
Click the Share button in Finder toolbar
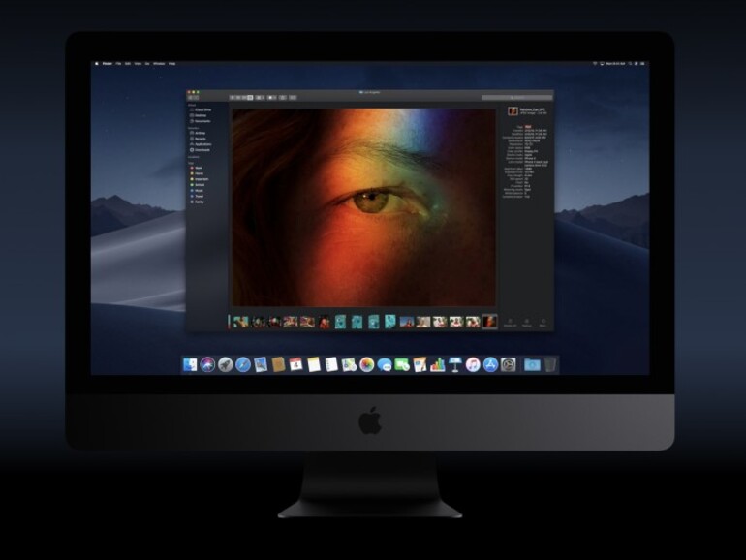(x=283, y=98)
